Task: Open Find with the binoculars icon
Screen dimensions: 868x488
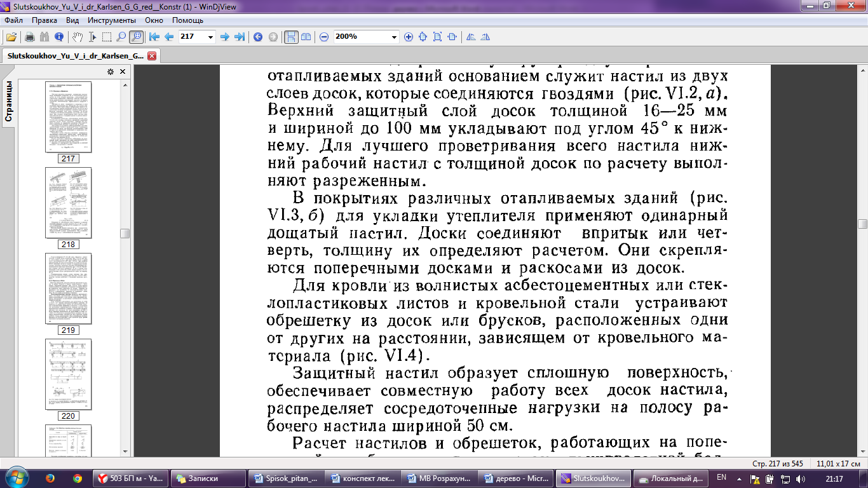Action: click(44, 37)
